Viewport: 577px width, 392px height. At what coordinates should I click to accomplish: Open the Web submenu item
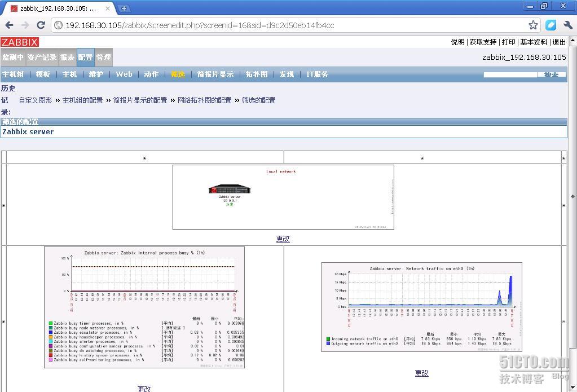click(x=124, y=74)
